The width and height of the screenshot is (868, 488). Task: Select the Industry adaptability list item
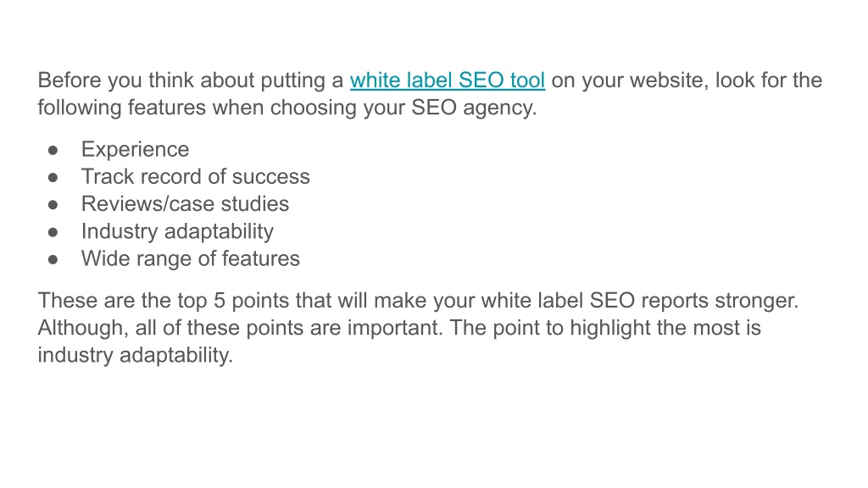[x=177, y=231]
